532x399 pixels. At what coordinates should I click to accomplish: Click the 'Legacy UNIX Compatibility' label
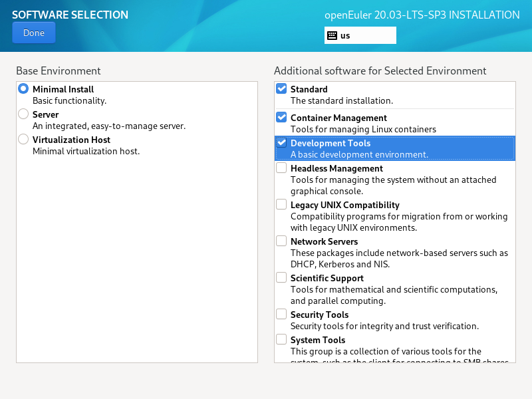pos(345,205)
